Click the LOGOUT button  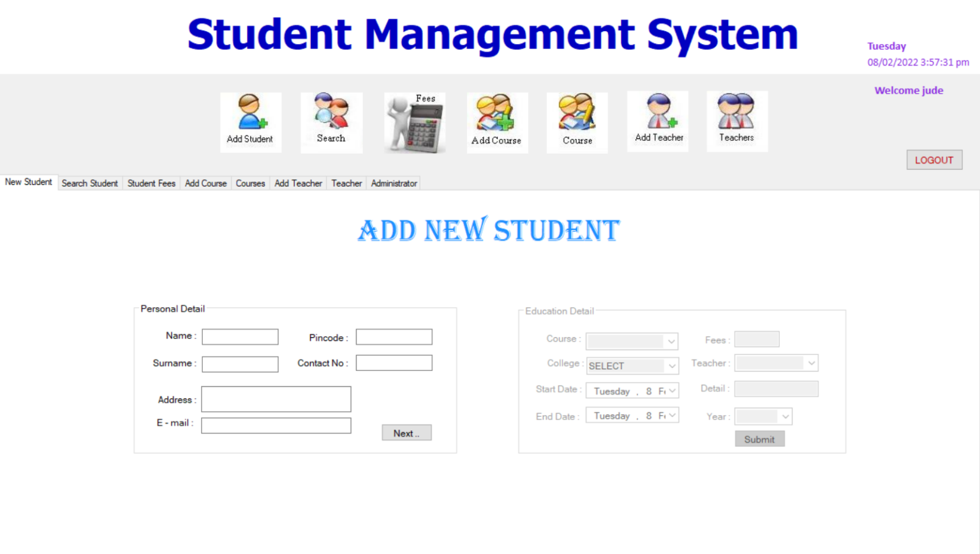pyautogui.click(x=934, y=159)
